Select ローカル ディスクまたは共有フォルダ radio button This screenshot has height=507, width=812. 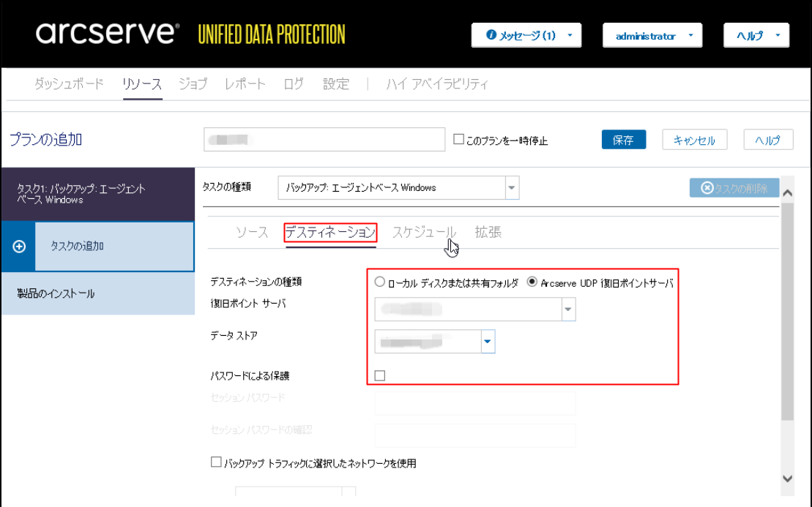point(379,282)
